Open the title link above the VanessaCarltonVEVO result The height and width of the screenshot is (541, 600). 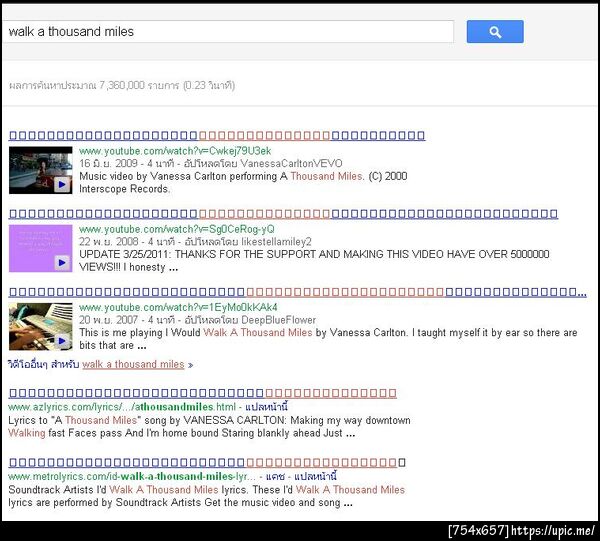pos(217,135)
